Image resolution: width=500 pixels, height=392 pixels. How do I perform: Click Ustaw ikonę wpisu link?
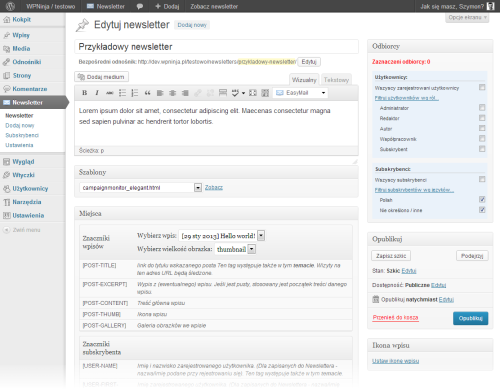pos(395,361)
